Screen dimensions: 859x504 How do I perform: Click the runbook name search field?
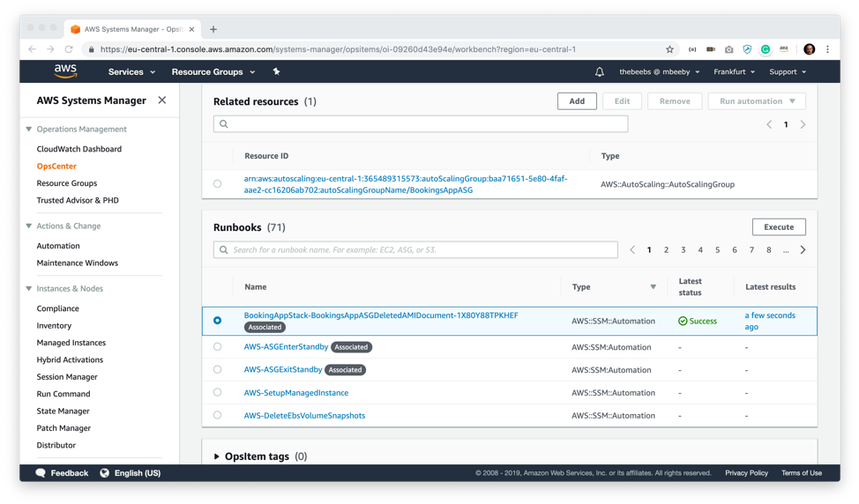415,250
